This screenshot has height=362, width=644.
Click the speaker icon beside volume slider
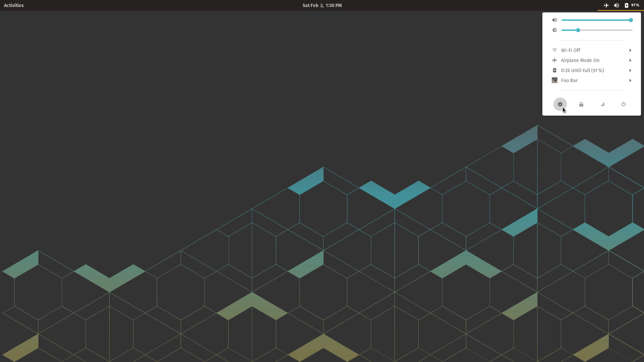(554, 20)
